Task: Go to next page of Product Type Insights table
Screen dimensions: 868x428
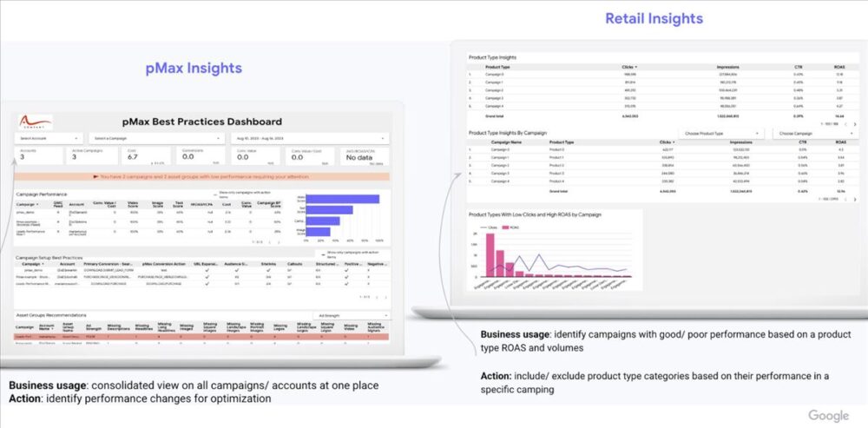Action: [854, 124]
